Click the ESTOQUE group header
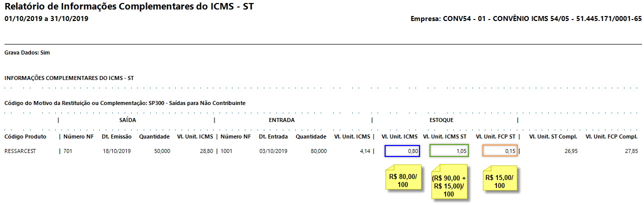 pos(441,120)
